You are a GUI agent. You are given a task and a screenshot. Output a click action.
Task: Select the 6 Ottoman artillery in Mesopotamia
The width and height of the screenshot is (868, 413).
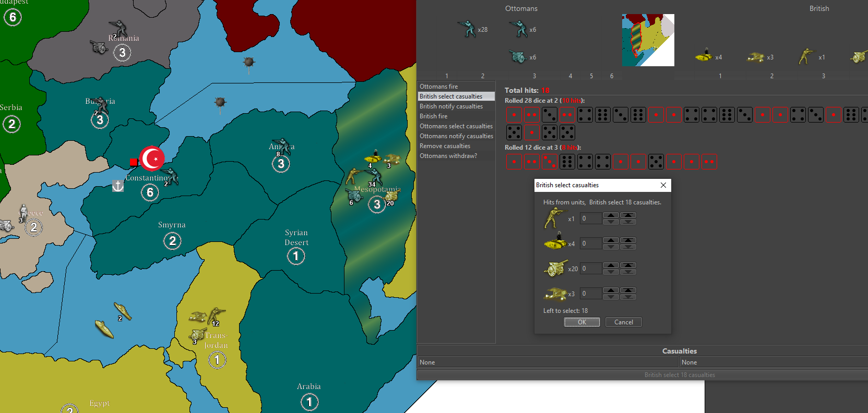pyautogui.click(x=354, y=195)
